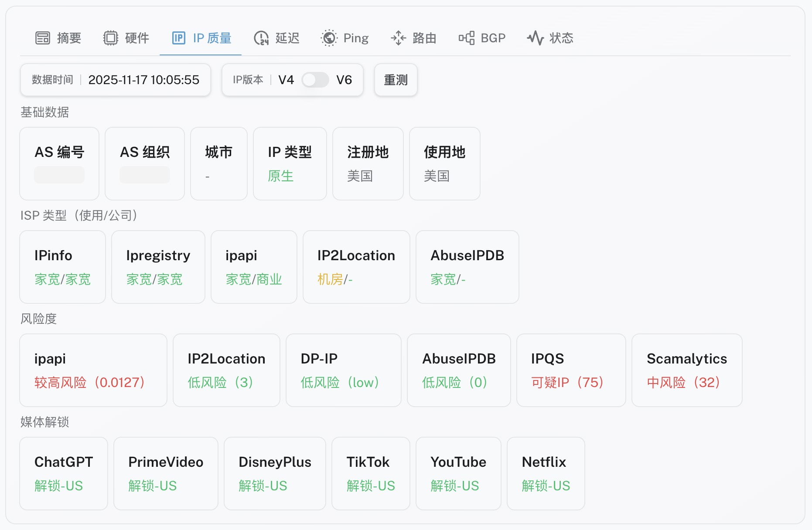
Task: Click the Netflix unlock status card
Action: click(545, 473)
